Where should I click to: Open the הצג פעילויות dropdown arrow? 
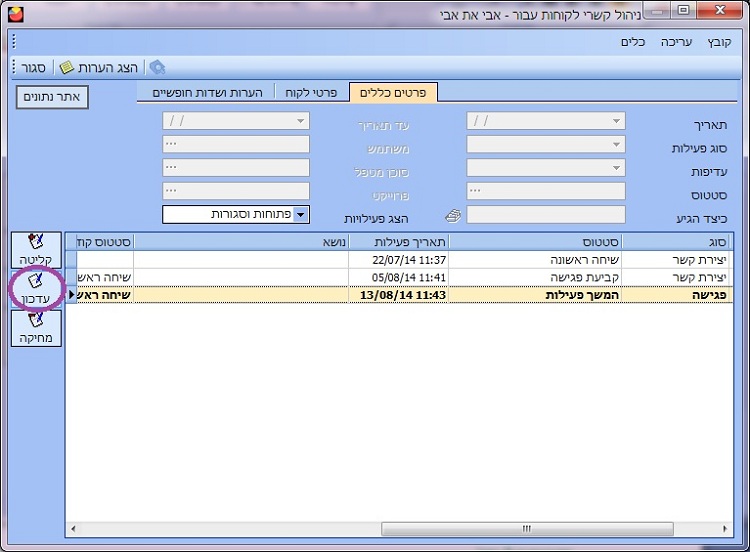pos(300,215)
